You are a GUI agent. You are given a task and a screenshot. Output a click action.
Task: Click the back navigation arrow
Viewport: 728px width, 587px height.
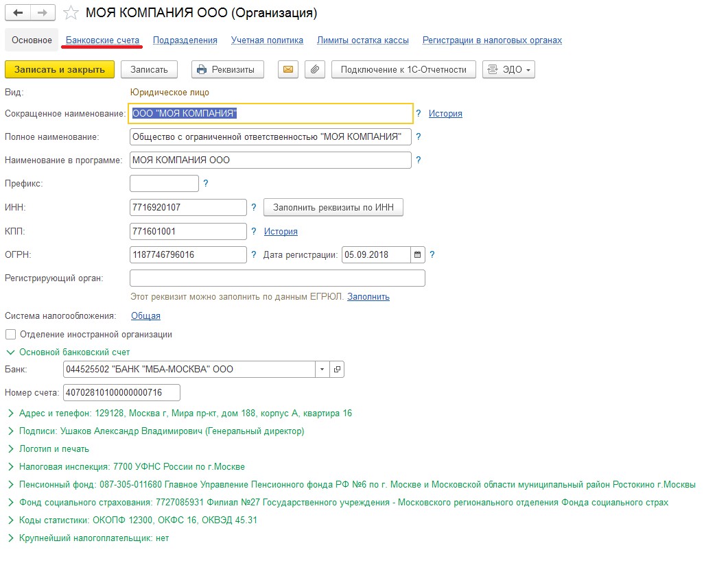(x=18, y=13)
